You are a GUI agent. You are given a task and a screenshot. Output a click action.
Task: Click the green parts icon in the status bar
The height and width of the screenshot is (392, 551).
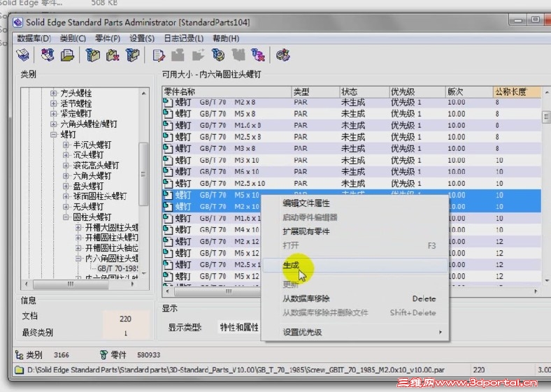[103, 355]
